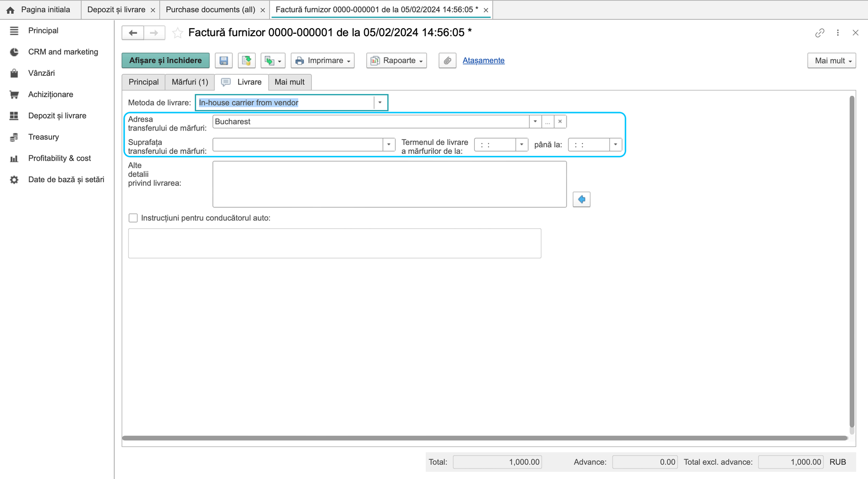The image size is (868, 479).
Task: Copy link to document icon
Action: point(819,33)
